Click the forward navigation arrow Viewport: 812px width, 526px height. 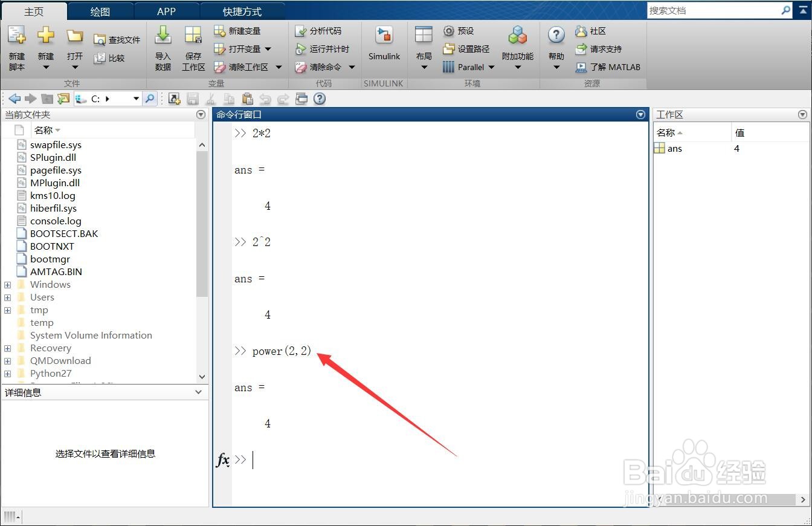[31, 99]
